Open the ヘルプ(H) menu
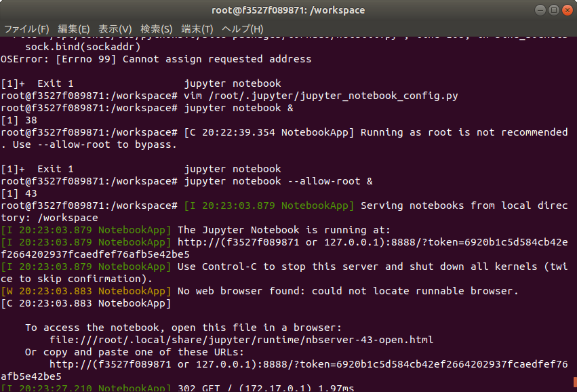577x392 pixels. [x=243, y=29]
